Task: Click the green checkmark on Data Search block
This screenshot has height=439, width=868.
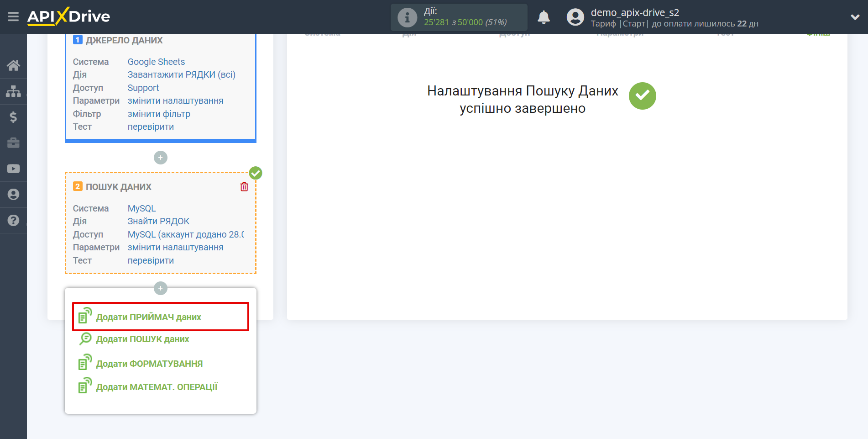Action: coord(256,173)
